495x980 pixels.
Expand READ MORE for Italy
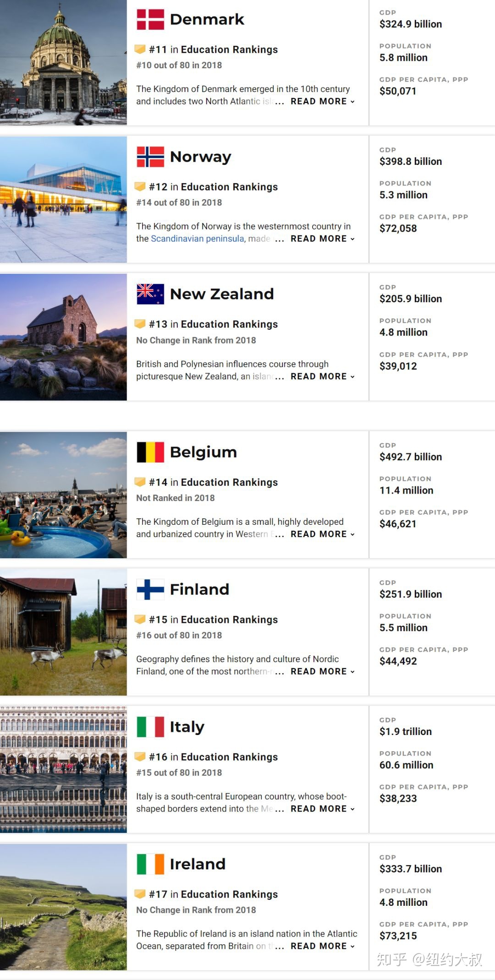click(x=322, y=809)
